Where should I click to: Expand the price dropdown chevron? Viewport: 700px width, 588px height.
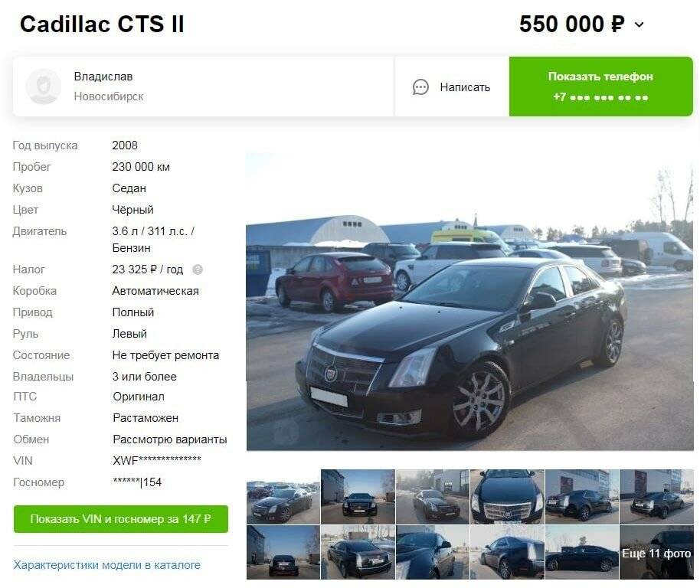click(639, 24)
